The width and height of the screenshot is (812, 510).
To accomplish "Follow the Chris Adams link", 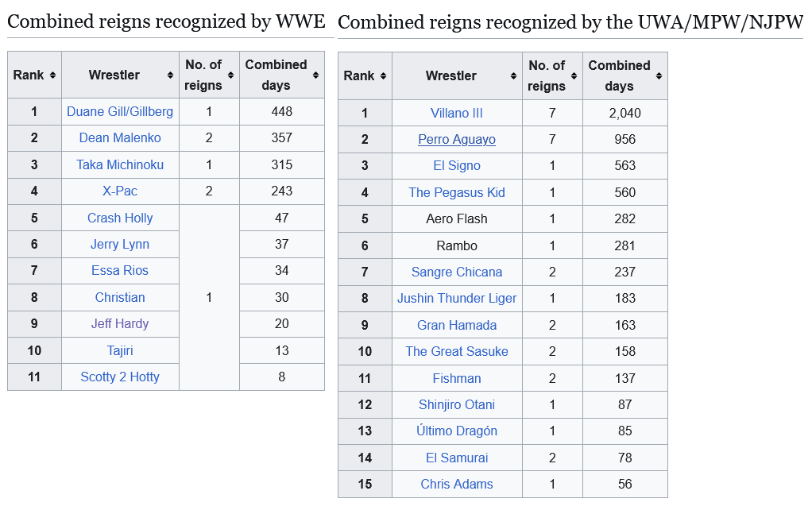I will (x=457, y=484).
